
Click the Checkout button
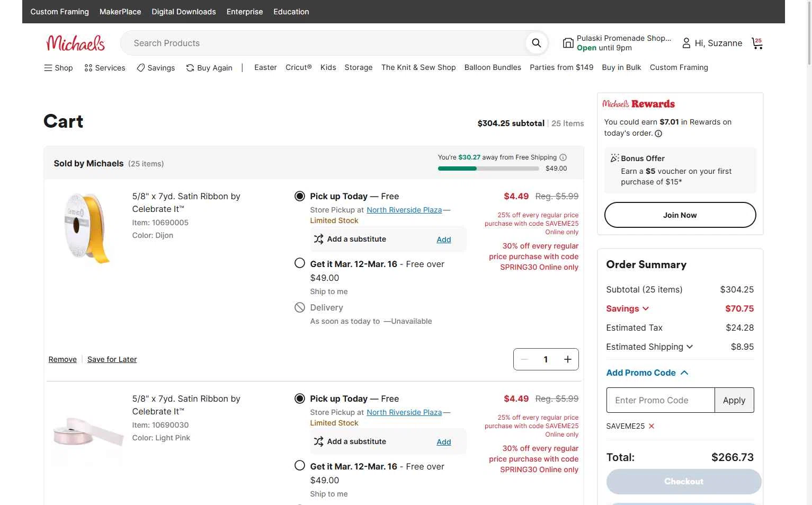(684, 482)
